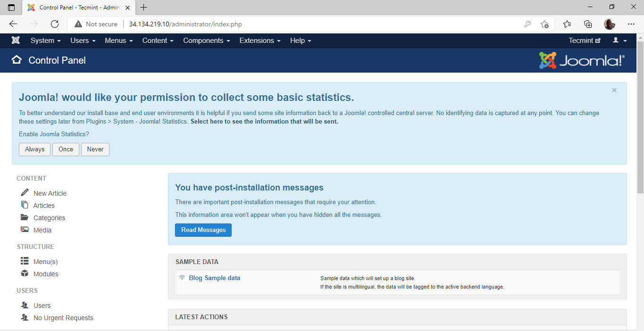Open the Blog Sample data link
Screen dimensions: 644x331
(x=214, y=278)
